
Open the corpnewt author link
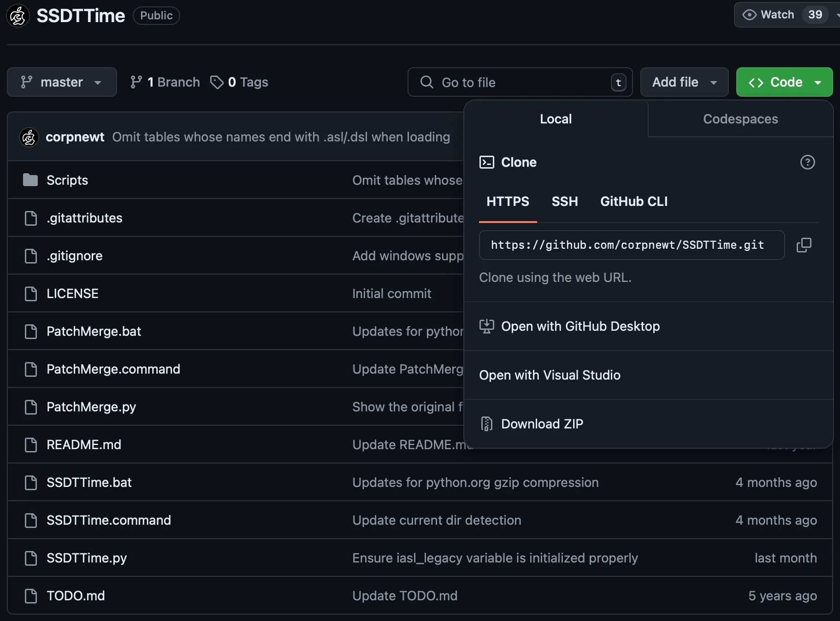(75, 137)
